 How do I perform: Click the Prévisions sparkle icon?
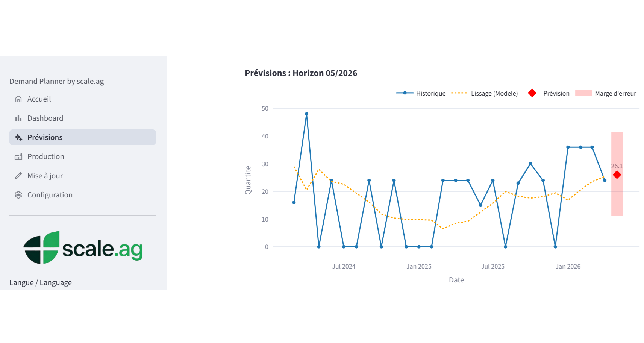click(18, 137)
